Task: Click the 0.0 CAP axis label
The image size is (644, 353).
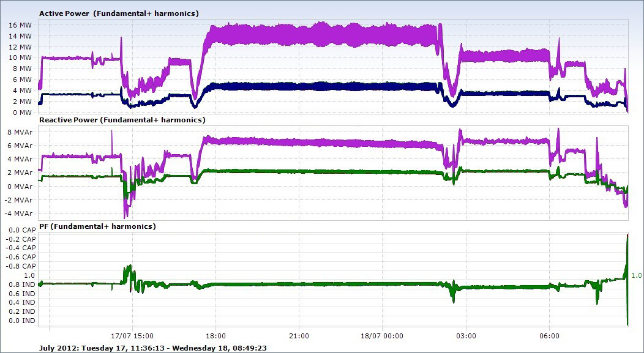Action: point(23,230)
